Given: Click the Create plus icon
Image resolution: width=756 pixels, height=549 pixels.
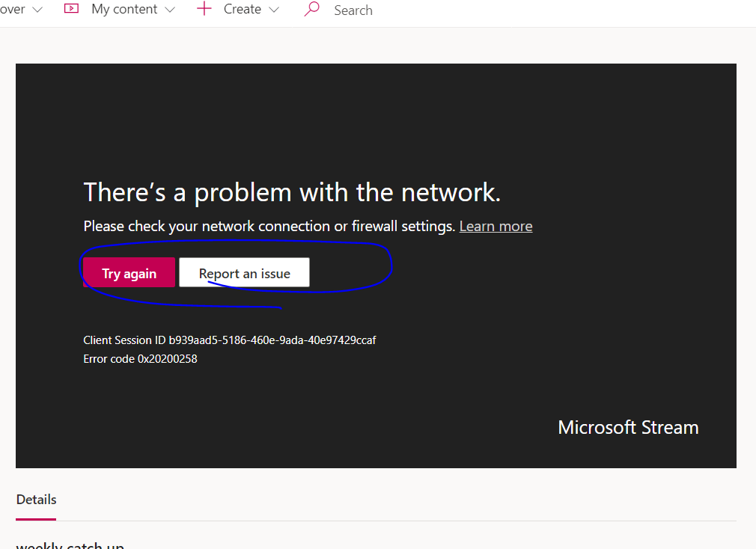Looking at the screenshot, I should pyautogui.click(x=204, y=9).
